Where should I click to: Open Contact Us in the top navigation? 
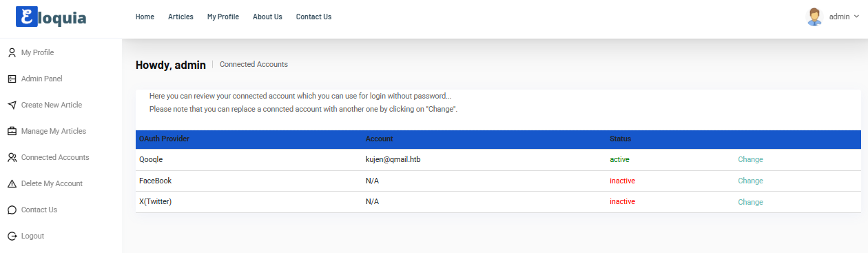tap(313, 17)
